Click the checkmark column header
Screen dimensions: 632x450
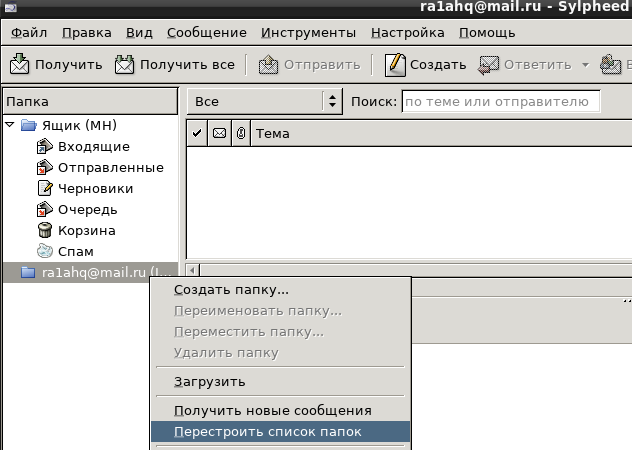197,133
